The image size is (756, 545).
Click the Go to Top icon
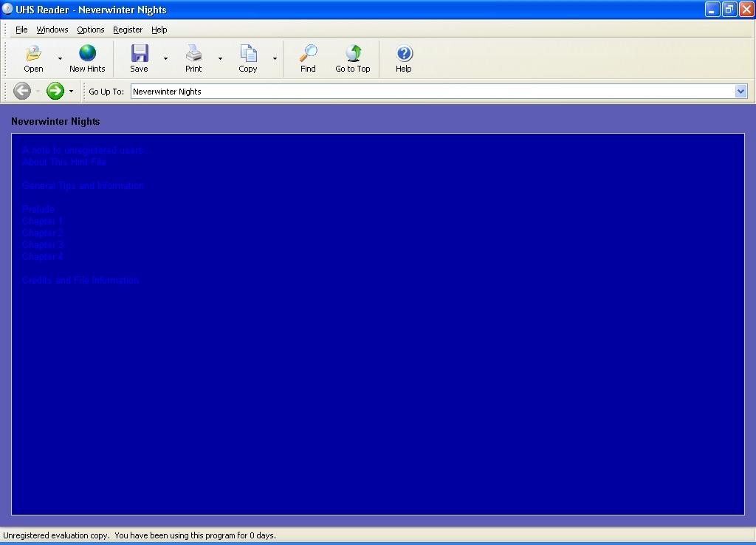[x=353, y=54]
